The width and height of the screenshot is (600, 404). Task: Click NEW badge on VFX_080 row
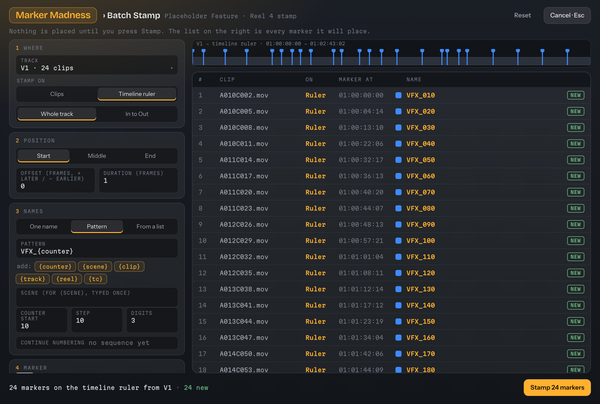click(576, 208)
